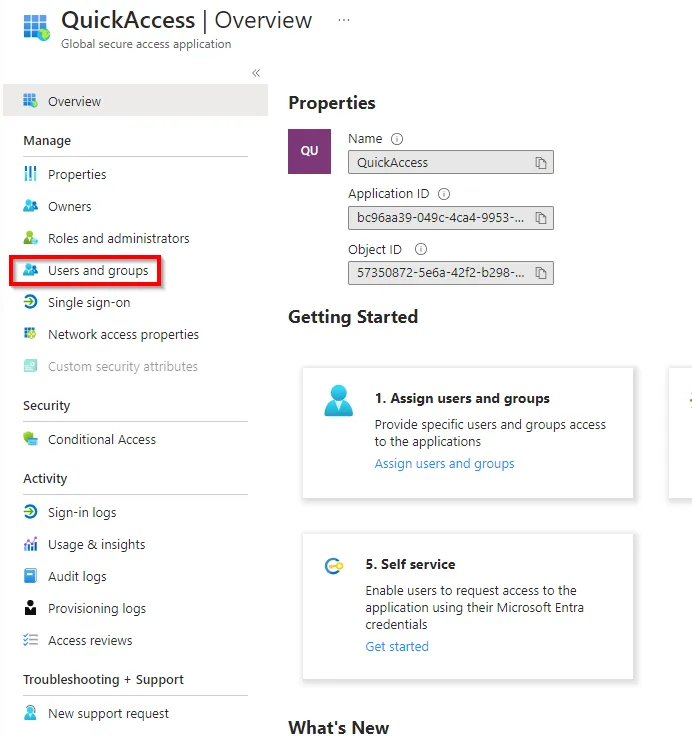The height and width of the screenshot is (737, 692).
Task: Open Properties under Manage
Action: click(x=77, y=174)
